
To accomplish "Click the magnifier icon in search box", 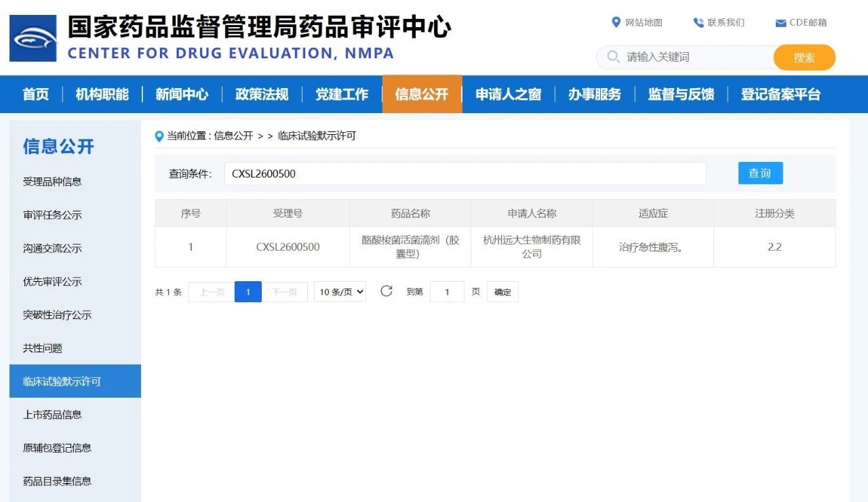I will coord(613,57).
